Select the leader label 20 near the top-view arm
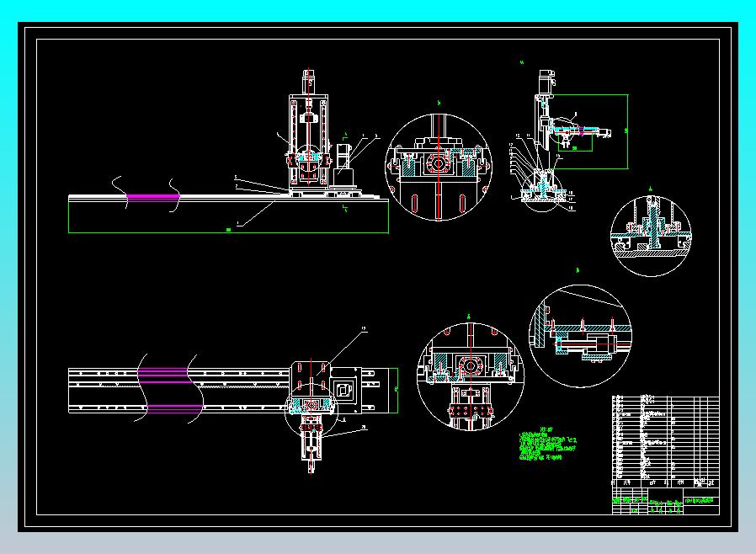756x554 pixels. click(364, 427)
